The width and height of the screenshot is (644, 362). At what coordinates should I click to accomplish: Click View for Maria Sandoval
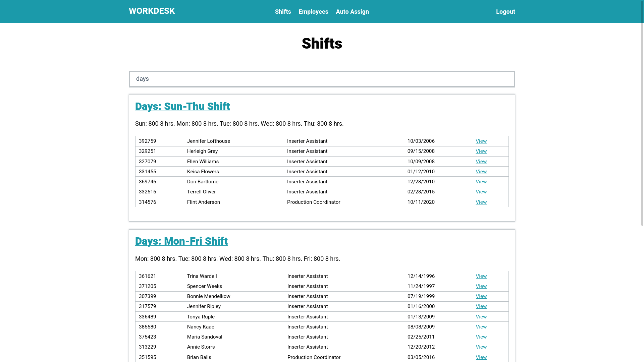[x=481, y=337]
